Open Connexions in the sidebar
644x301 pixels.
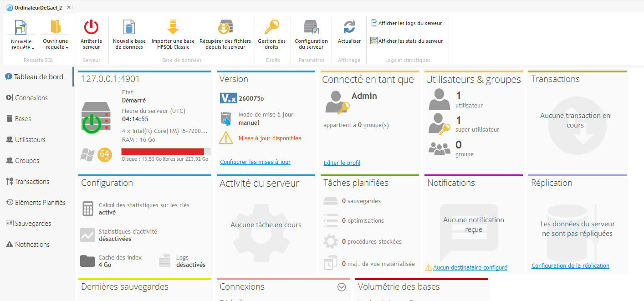click(27, 98)
